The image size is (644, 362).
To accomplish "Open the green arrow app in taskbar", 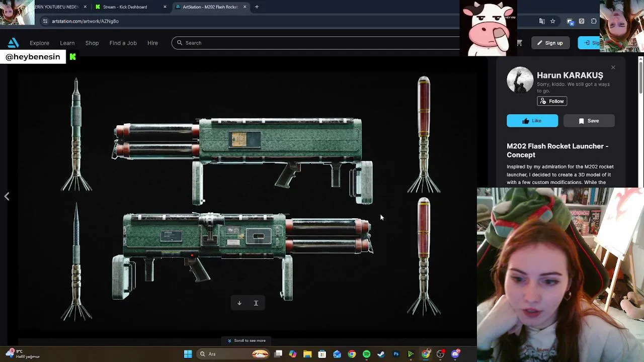I will coord(411,354).
